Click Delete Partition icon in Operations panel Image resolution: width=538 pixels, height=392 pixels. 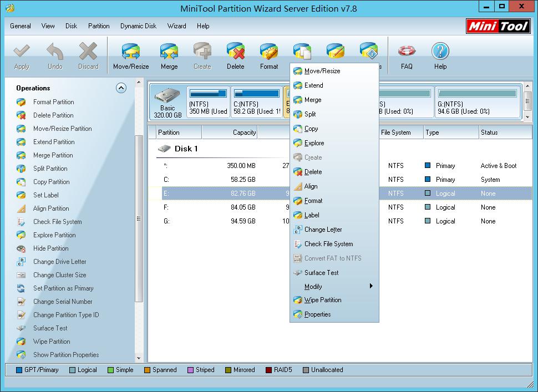pyautogui.click(x=21, y=115)
